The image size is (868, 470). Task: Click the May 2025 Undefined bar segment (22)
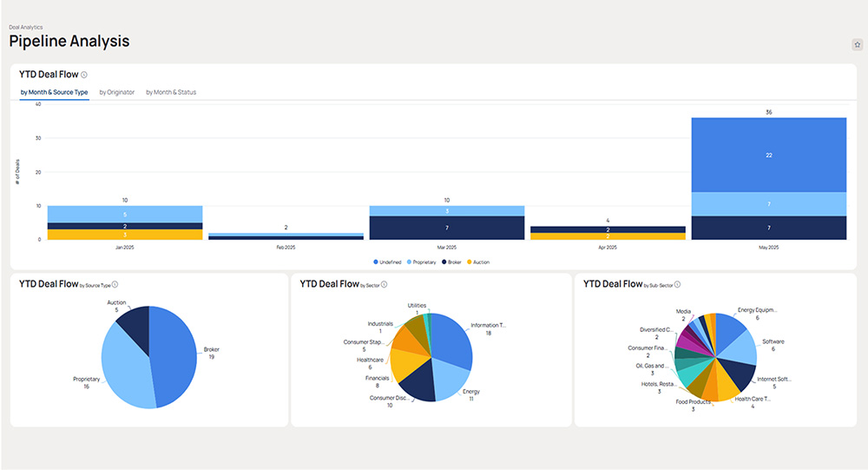pyautogui.click(x=768, y=155)
